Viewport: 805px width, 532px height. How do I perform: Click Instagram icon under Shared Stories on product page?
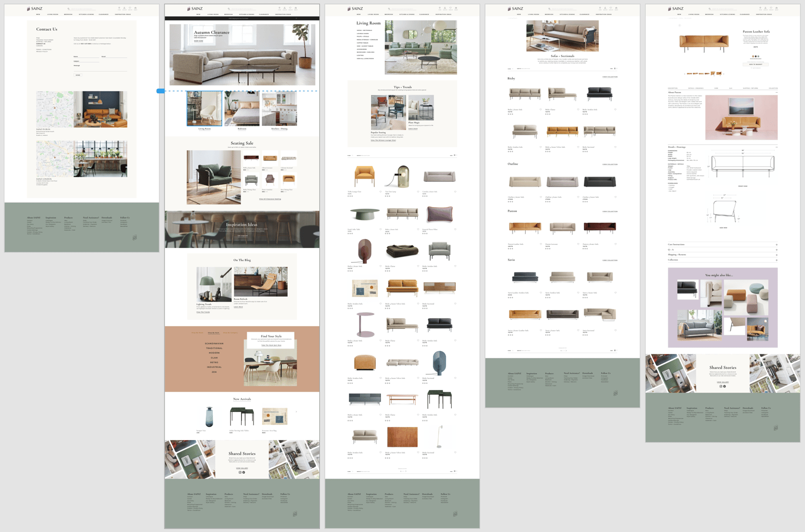click(721, 386)
